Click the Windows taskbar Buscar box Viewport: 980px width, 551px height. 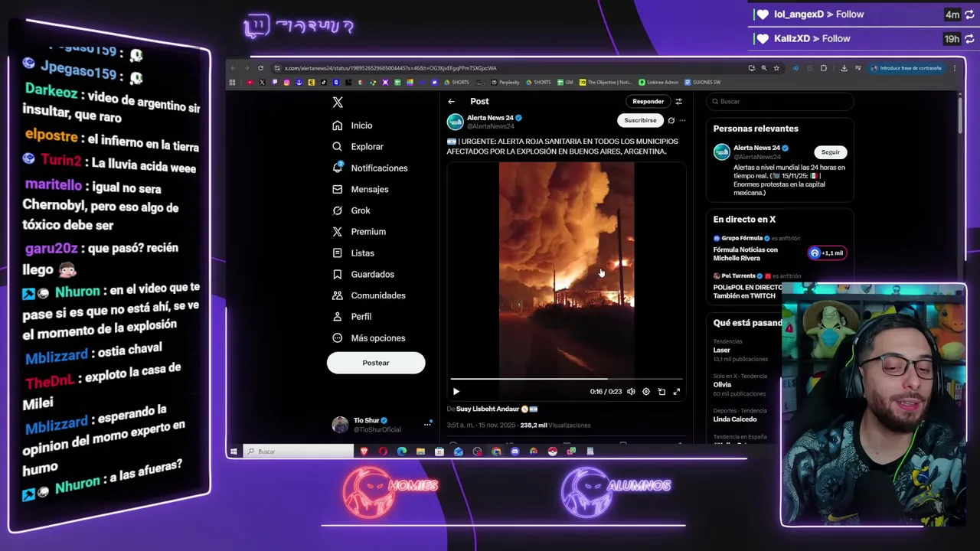tap(299, 452)
